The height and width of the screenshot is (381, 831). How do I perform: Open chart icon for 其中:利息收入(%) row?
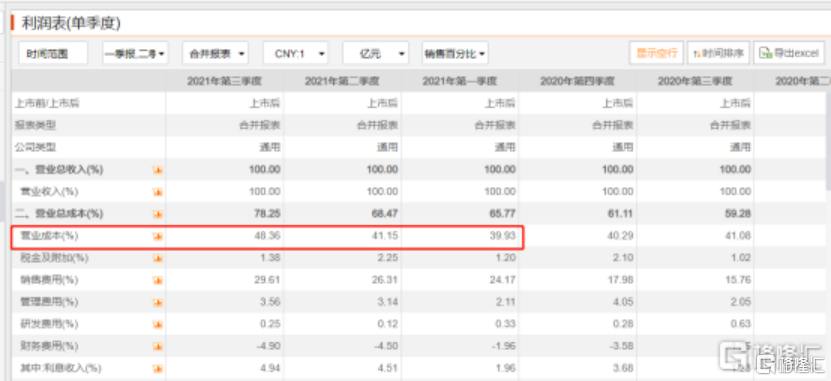[x=157, y=368]
